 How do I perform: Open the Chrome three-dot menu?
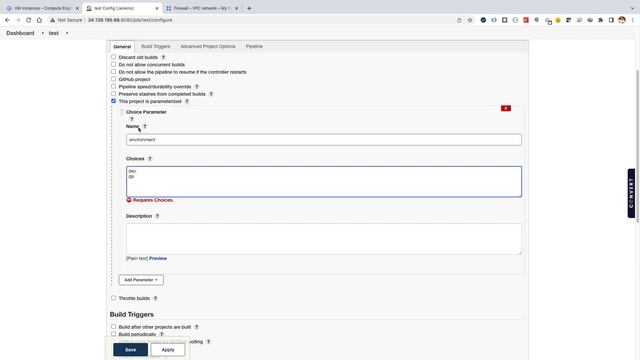[633, 20]
